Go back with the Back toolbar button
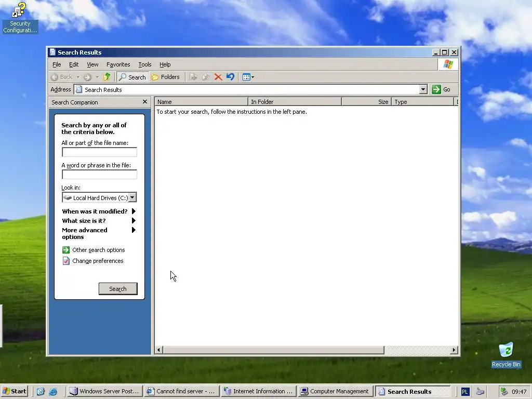 (x=61, y=77)
